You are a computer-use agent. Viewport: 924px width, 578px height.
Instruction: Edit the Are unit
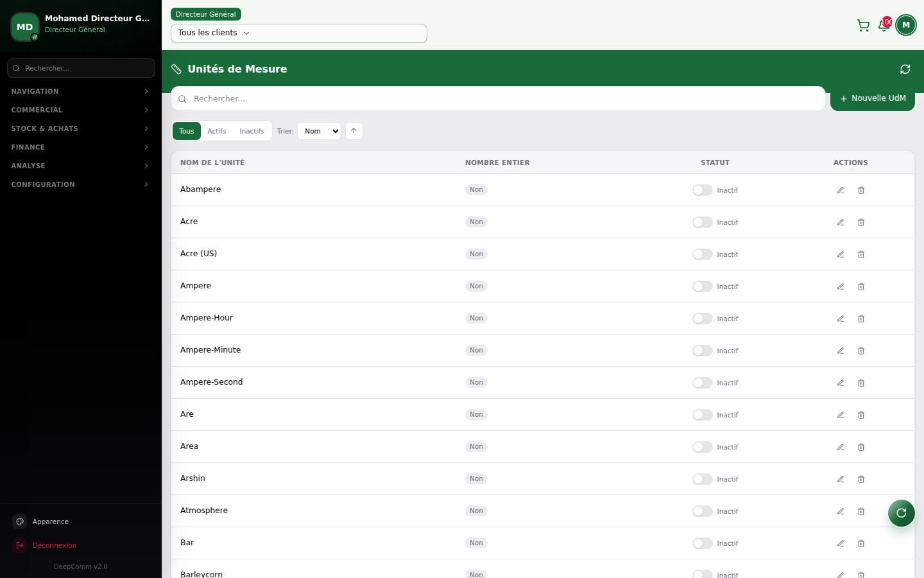pos(841,415)
